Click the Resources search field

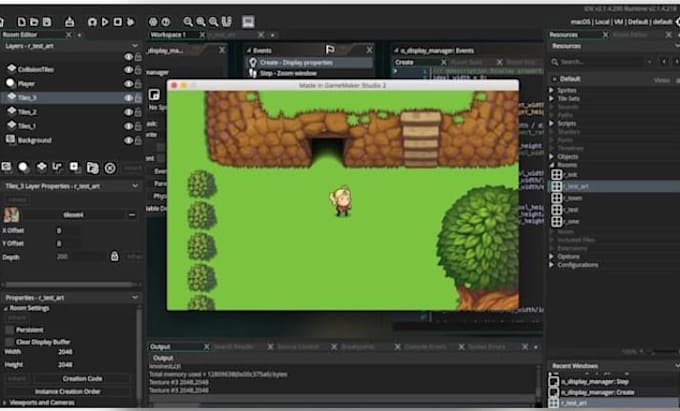pos(600,62)
